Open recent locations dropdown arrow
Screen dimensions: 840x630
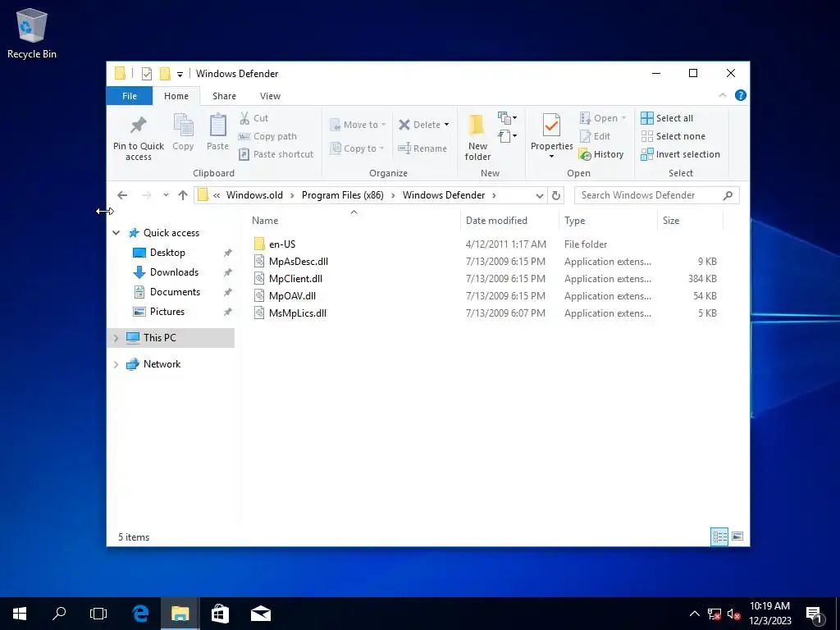[166, 195]
